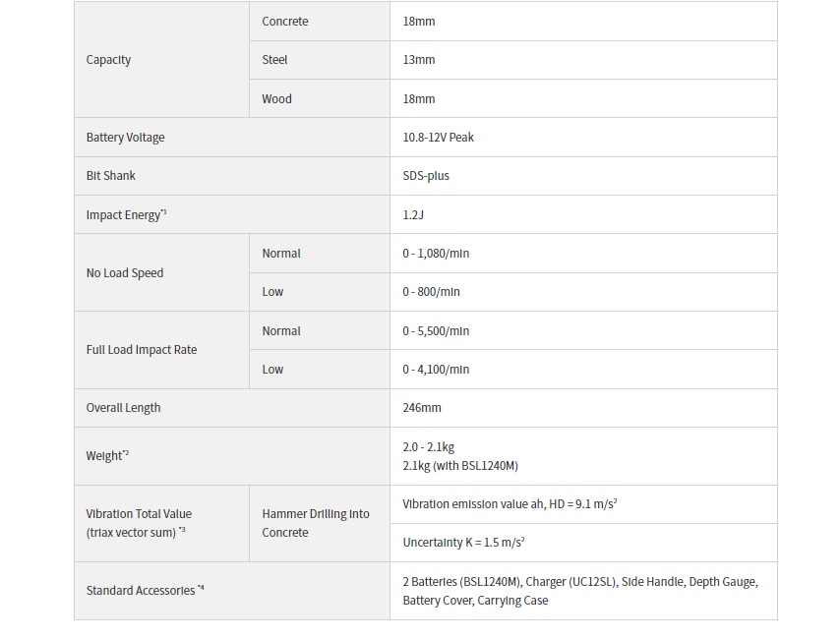
Task: Select the Standard Accessories label
Action: 146,590
